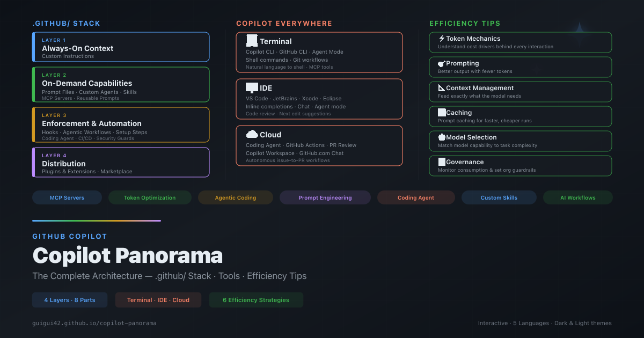Click the GITHUB COPILOT label above the title
This screenshot has width=644, height=338.
click(70, 236)
